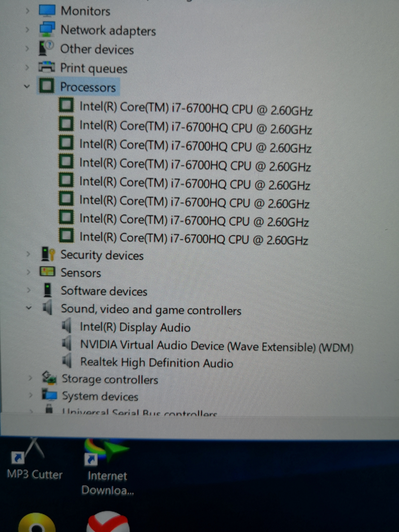Image resolution: width=399 pixels, height=532 pixels.
Task: Select the "NVIDIA Virtual Audio Device (Wave Extensible) (WDM)" label
Action: 217,346
